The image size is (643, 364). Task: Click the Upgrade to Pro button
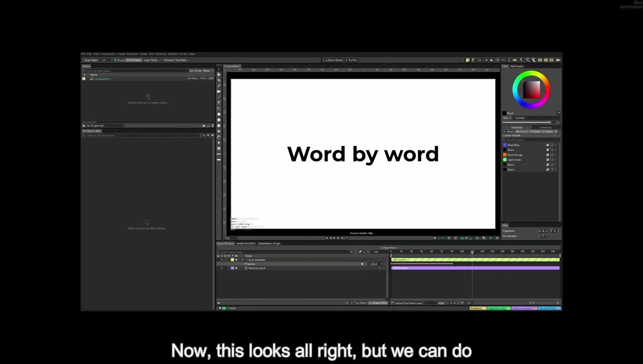coord(499,308)
